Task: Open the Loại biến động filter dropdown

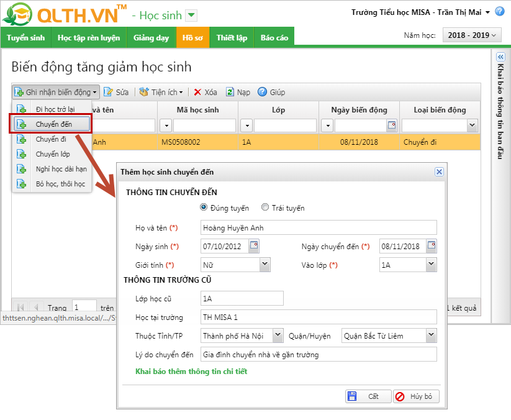Action: (472, 126)
